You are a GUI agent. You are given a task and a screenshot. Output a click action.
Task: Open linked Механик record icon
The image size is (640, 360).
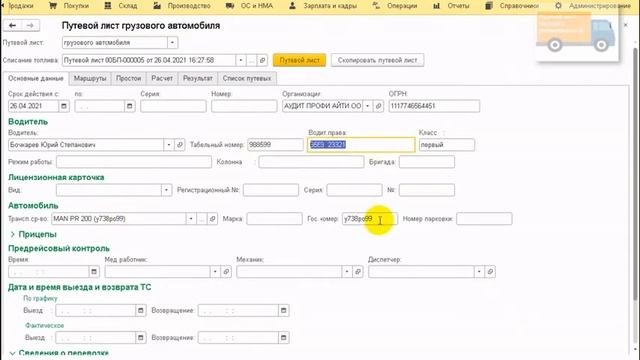pyautogui.click(x=358, y=272)
